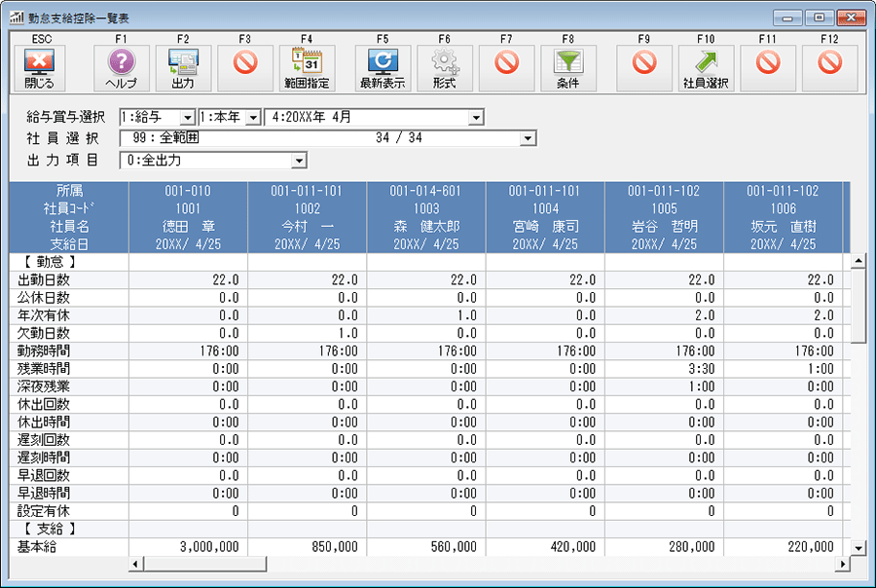
Task: Select column header for 今村 一
Action: click(308, 217)
